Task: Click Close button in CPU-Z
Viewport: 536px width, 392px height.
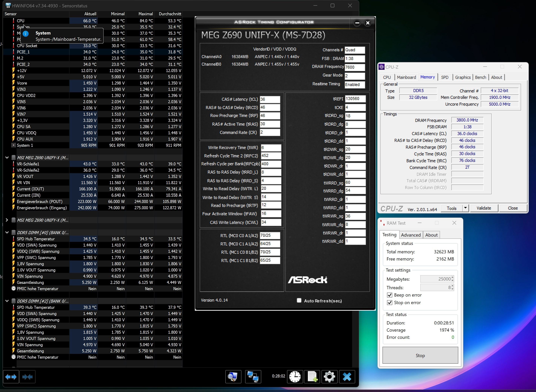Action: (x=513, y=208)
